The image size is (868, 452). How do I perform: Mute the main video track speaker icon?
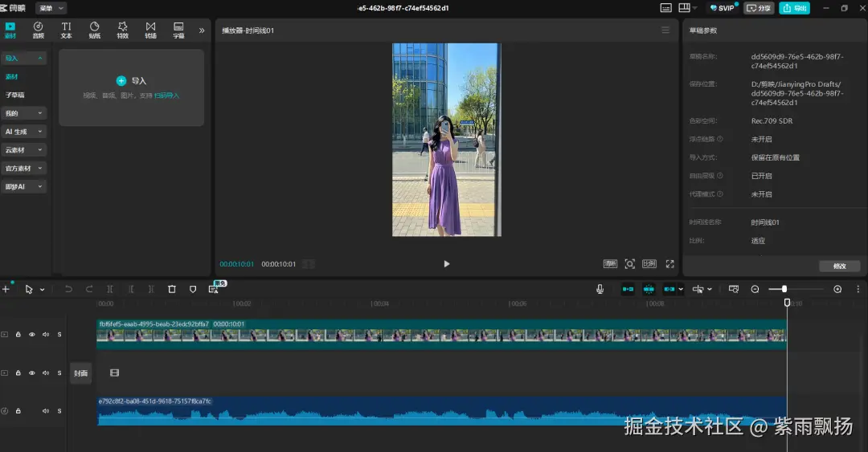(46, 334)
